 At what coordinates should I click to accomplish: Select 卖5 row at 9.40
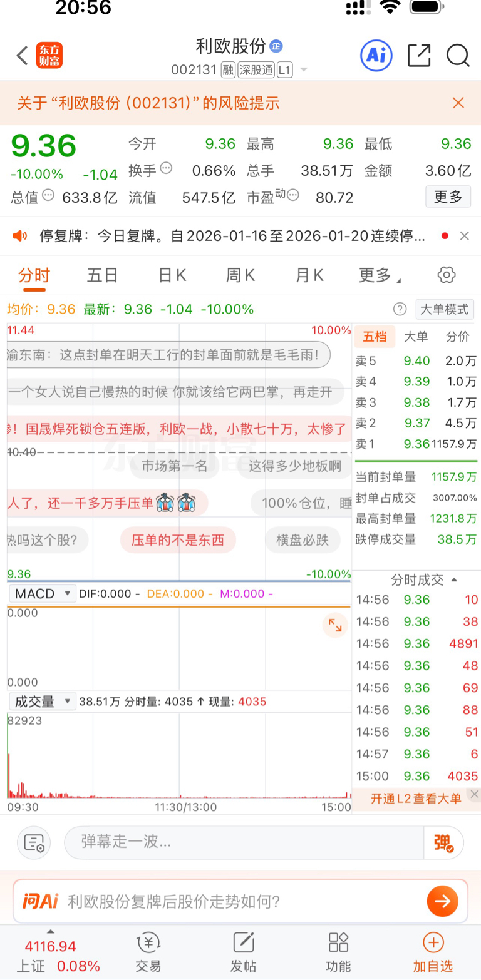(416, 360)
